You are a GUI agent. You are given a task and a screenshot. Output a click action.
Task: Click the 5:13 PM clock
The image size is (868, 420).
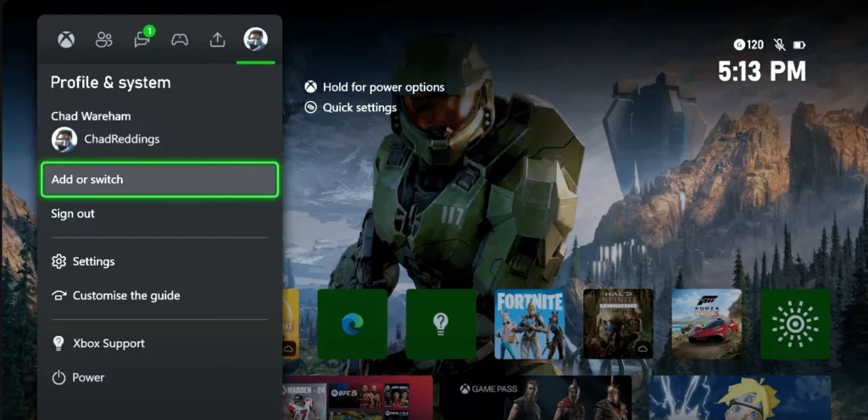(x=762, y=71)
